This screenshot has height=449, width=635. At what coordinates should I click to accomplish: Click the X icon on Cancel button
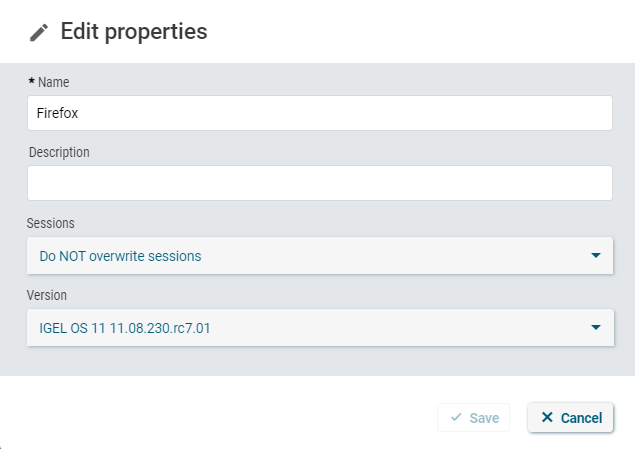[546, 418]
